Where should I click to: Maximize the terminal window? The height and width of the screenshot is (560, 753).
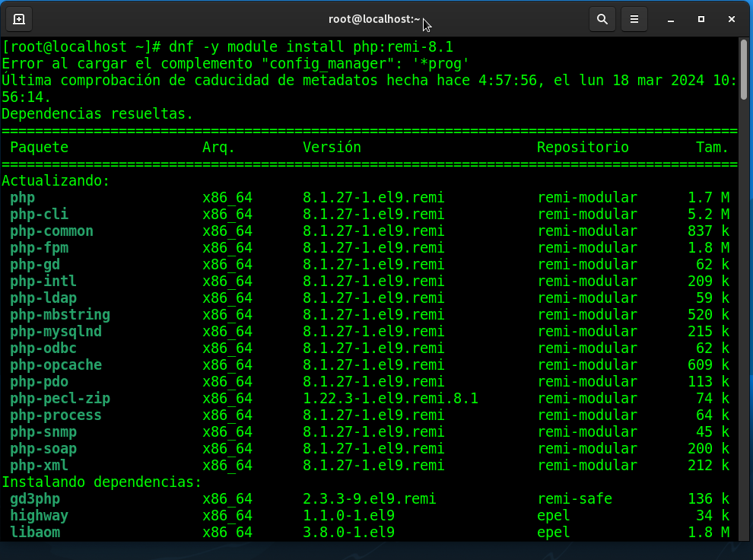coord(701,19)
